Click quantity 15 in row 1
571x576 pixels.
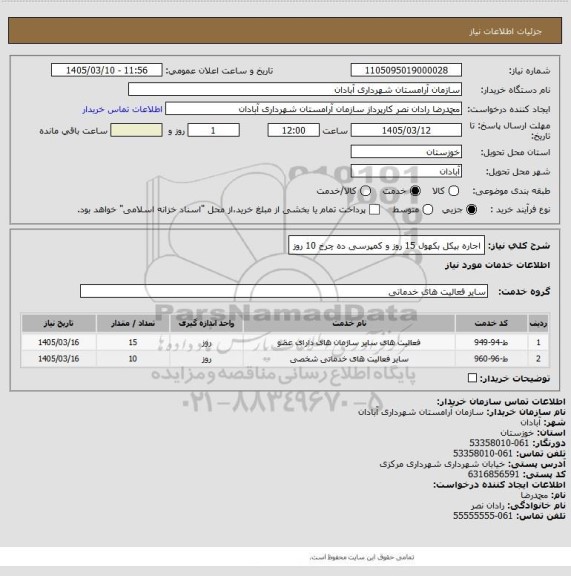pos(133,342)
